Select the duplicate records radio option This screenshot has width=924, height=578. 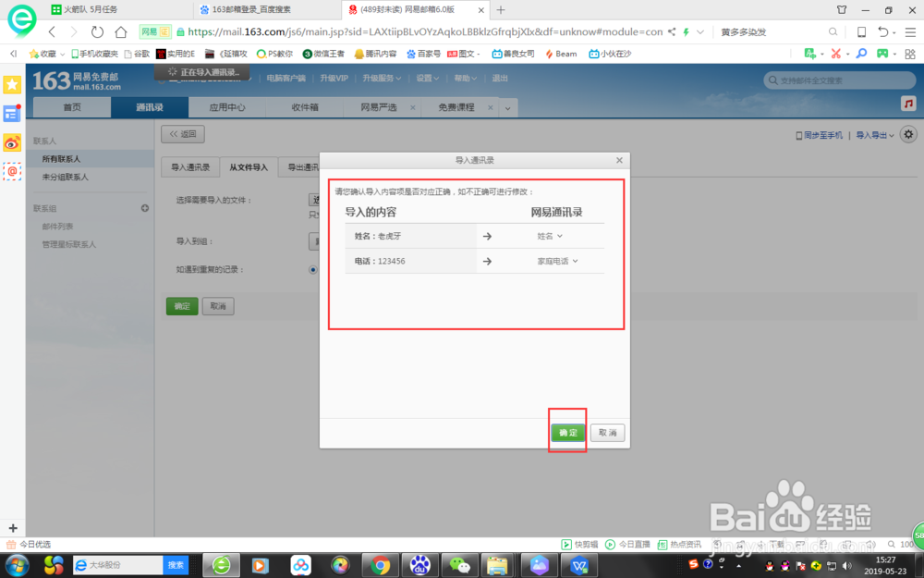click(311, 269)
